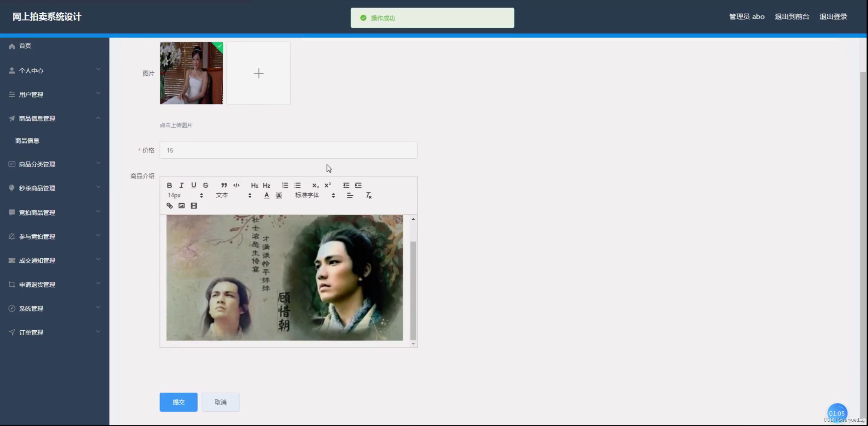Screen dimensions: 868x426
Task: Open the text background color picker
Action: (279, 195)
